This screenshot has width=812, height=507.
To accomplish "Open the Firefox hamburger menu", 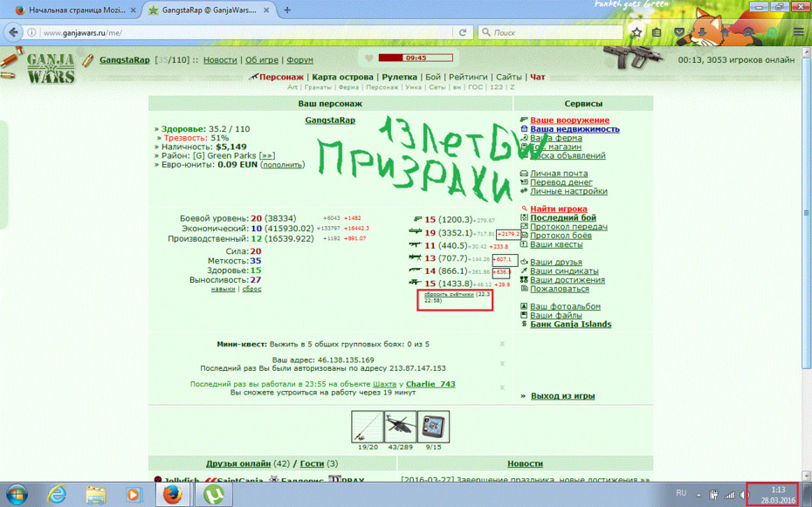I will pyautogui.click(x=798, y=32).
